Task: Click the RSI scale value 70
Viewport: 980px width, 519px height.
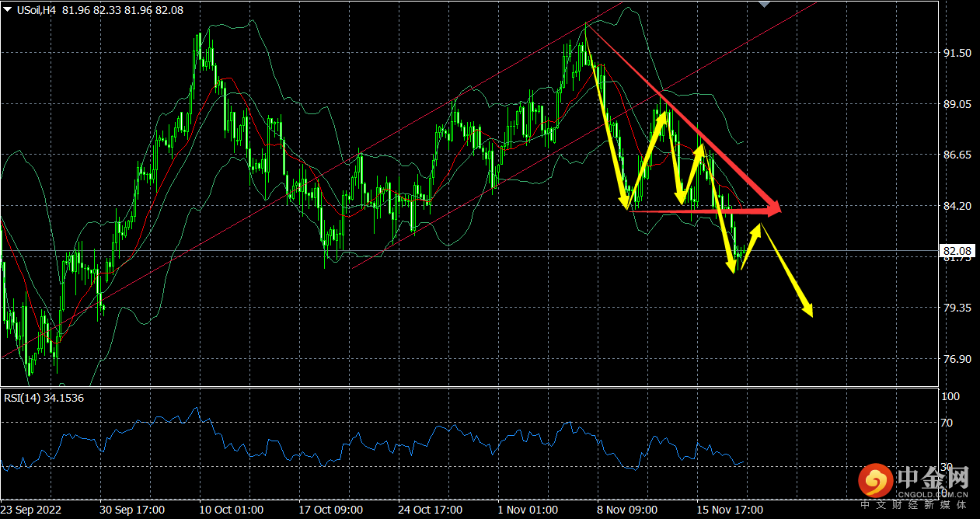Action: click(948, 423)
